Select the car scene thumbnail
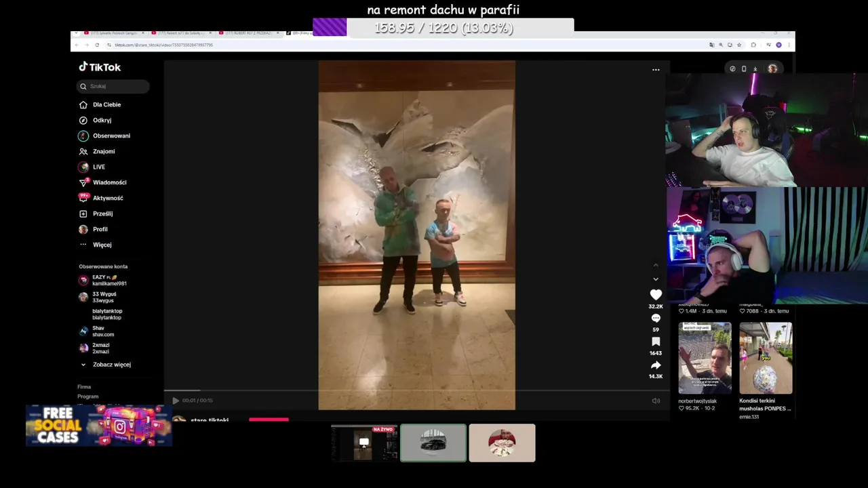868x488 pixels. (x=433, y=443)
